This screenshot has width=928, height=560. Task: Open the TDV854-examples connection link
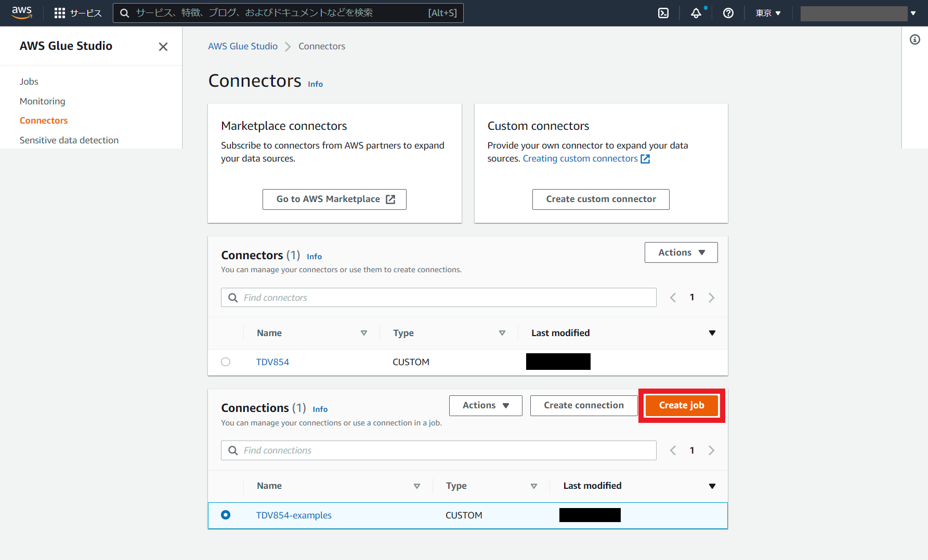click(x=294, y=515)
